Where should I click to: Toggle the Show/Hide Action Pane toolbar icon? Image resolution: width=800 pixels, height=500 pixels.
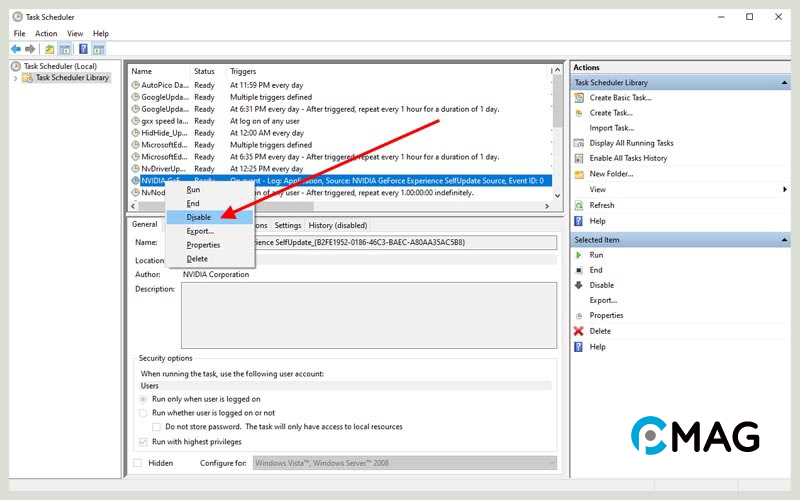pyautogui.click(x=98, y=49)
